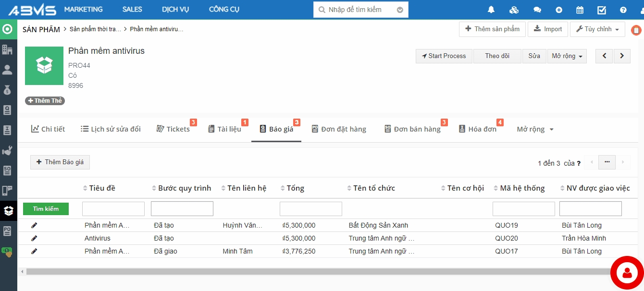Edit the QUO19 quote with pencil icon

[x=34, y=225]
